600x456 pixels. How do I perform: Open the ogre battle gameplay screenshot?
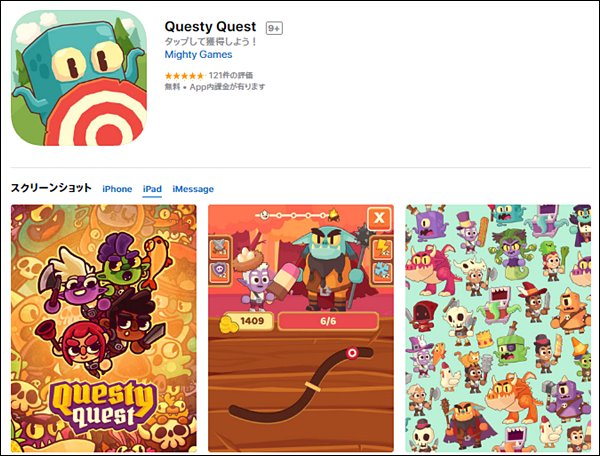pyautogui.click(x=301, y=328)
